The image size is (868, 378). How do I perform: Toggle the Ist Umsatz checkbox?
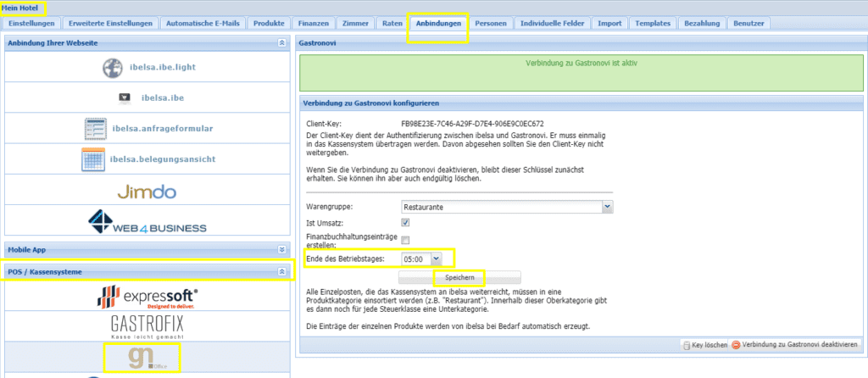pyautogui.click(x=405, y=222)
